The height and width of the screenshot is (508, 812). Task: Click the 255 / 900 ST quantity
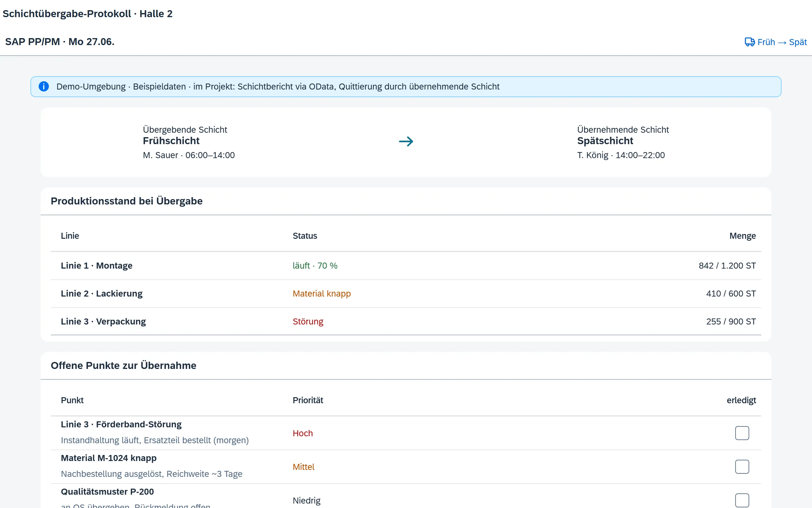coord(731,322)
